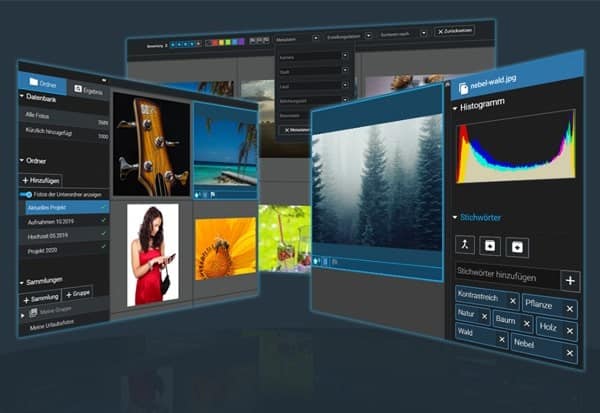Click the + Sammlung button

coord(41,298)
